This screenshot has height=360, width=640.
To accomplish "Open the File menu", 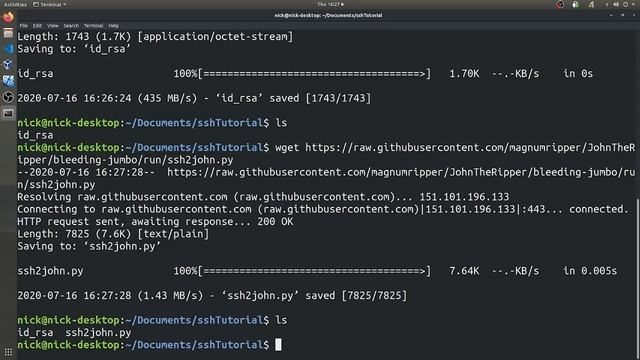I will click(x=24, y=26).
